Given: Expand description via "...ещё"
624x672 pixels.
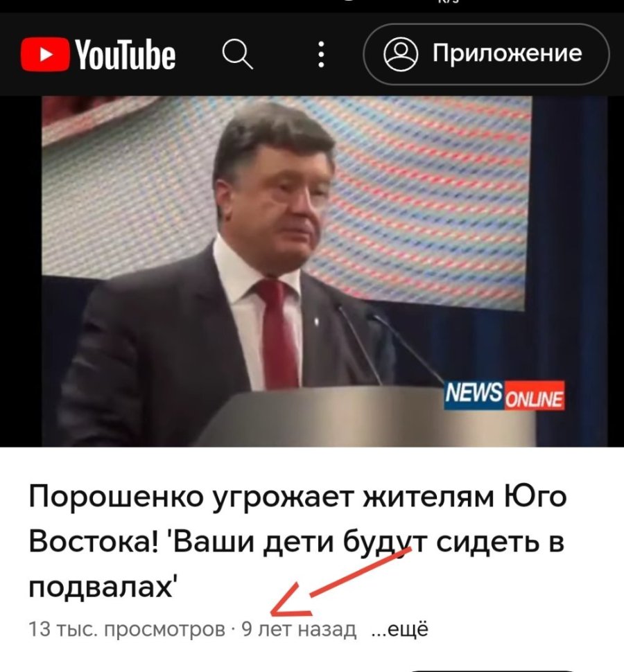Looking at the screenshot, I should click(399, 630).
